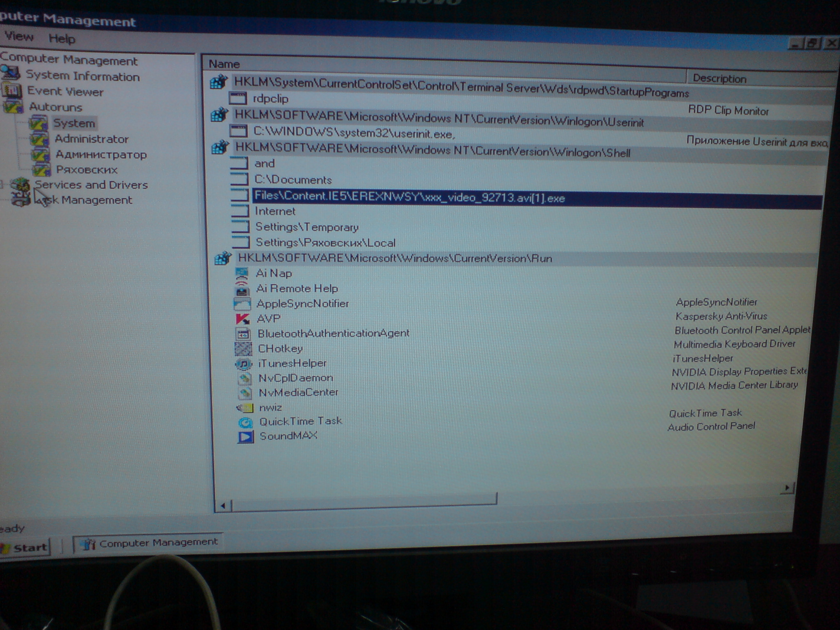Viewport: 840px width, 630px height.
Task: Select the Task Management tree label
Action: 84,200
